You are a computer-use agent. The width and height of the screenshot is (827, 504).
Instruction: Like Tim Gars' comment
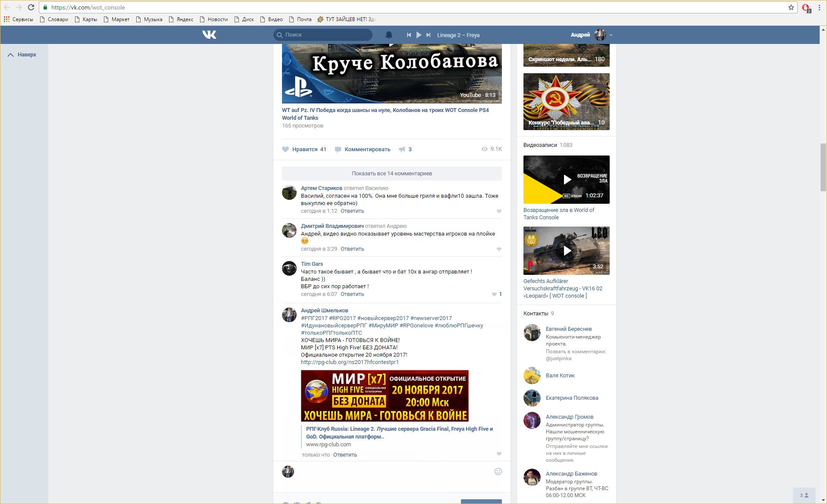(494, 294)
